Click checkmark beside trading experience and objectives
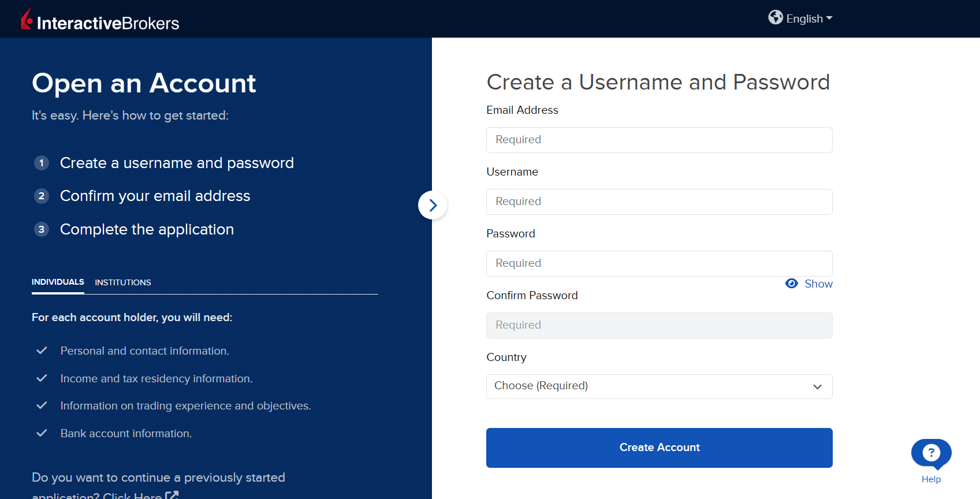This screenshot has height=499, width=980. click(x=42, y=405)
